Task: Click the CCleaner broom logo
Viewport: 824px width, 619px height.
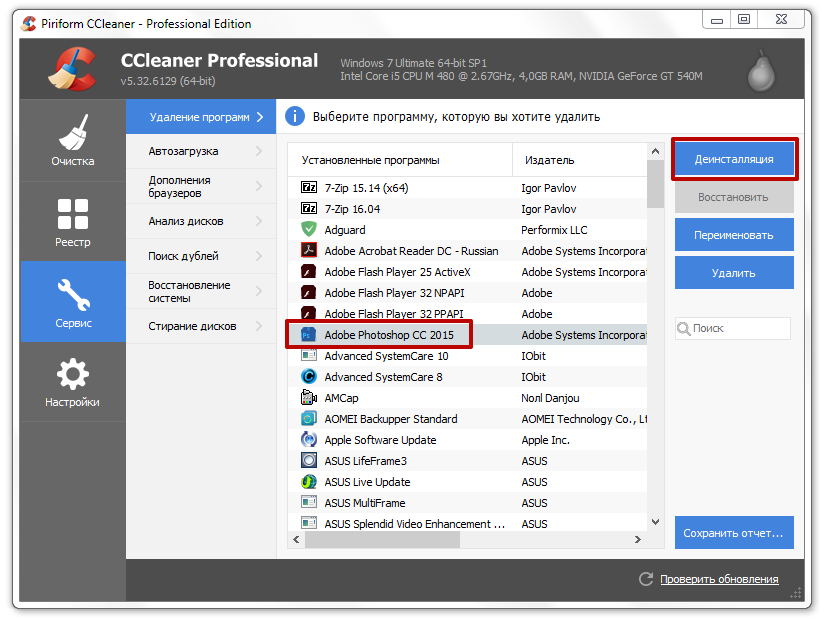Action: point(72,69)
